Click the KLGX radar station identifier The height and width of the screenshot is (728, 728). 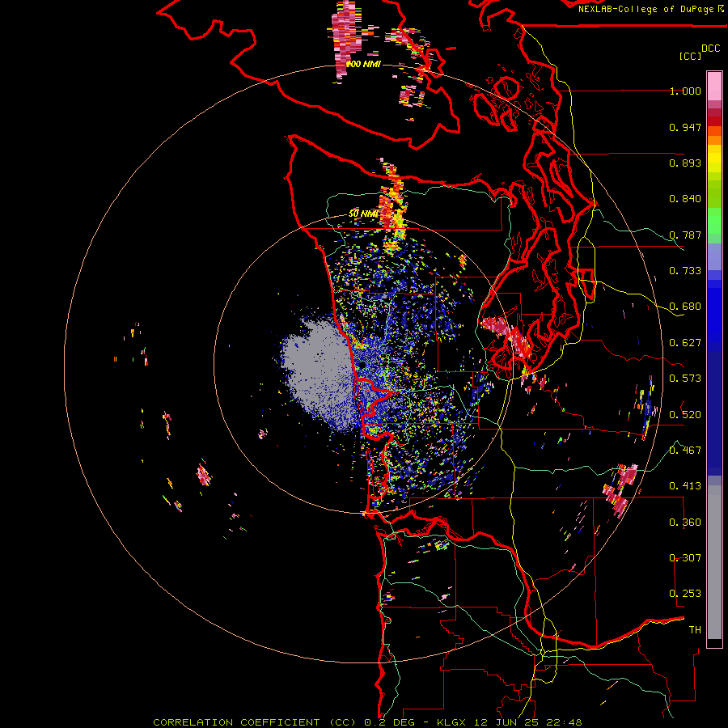(451, 722)
